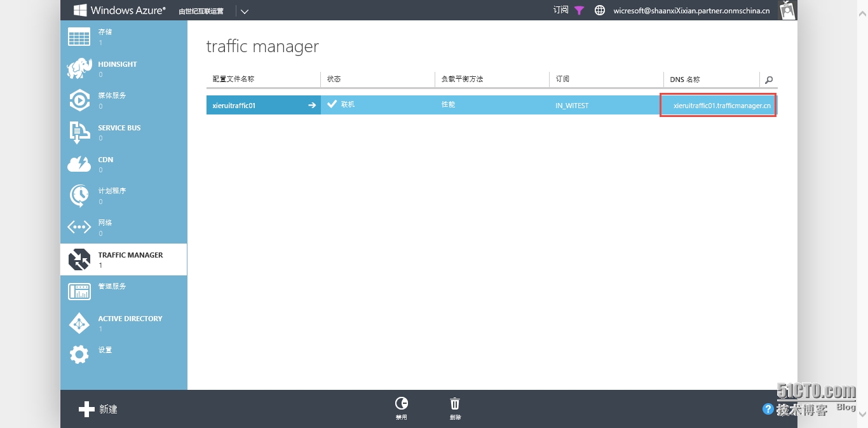The width and height of the screenshot is (868, 428).
Task: Expand the top bar chevron dropdown
Action: tap(245, 11)
